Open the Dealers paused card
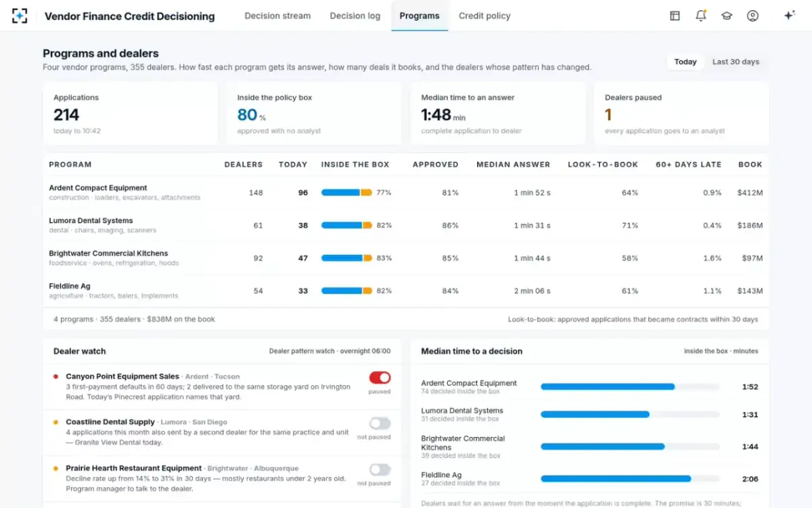Image resolution: width=812 pixels, height=508 pixels. 681,113
